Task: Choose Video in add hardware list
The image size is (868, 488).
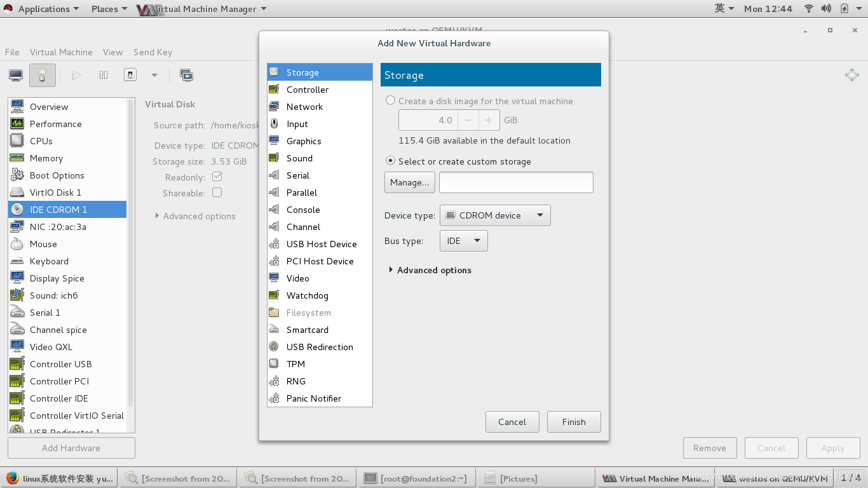Action: (320, 278)
